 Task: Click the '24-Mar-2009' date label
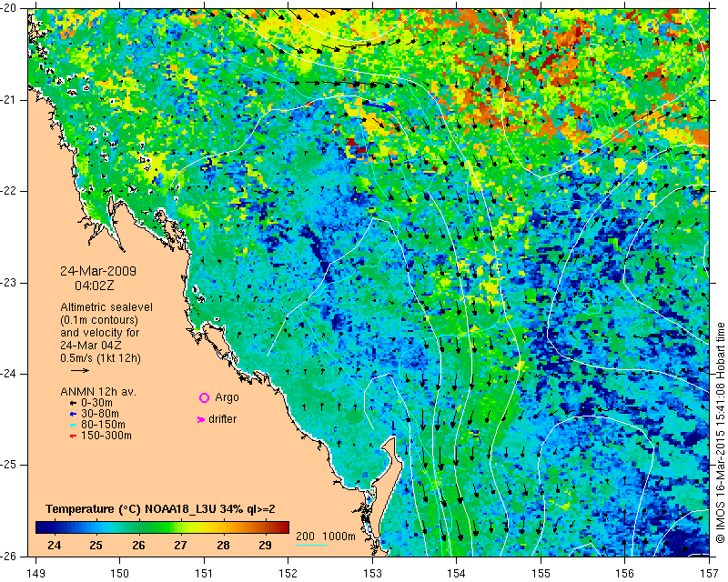(x=98, y=271)
